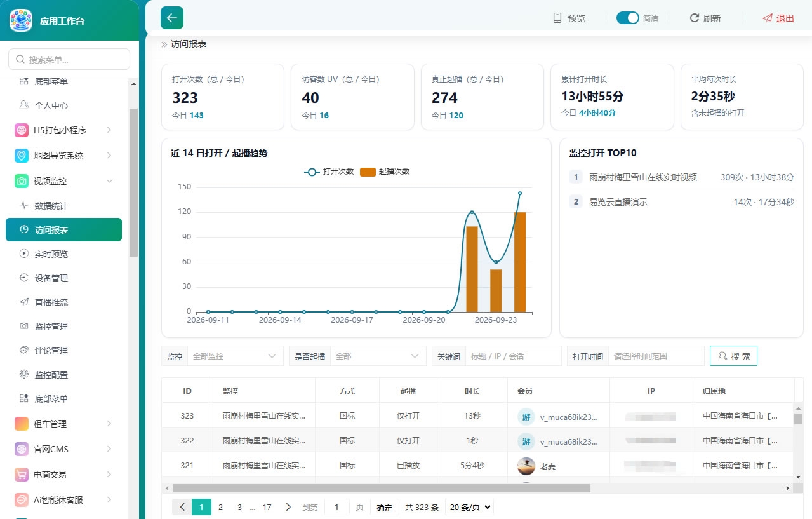
Task: Toggle 打开次数 legend in chart
Action: (329, 172)
